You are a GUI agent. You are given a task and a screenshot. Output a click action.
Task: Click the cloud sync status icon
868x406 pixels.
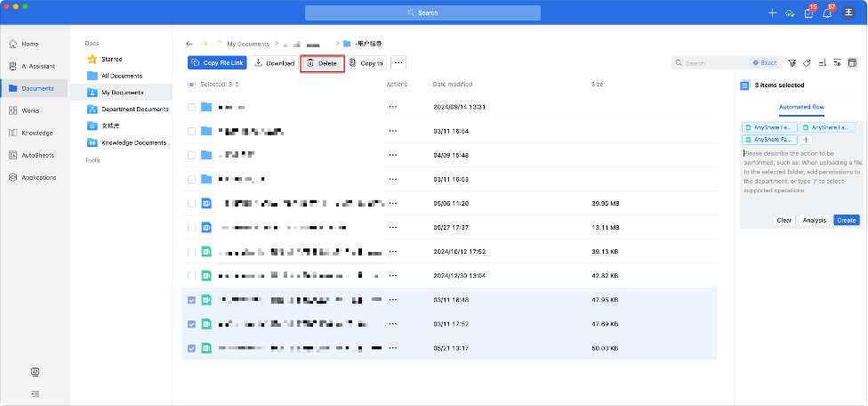coord(788,13)
